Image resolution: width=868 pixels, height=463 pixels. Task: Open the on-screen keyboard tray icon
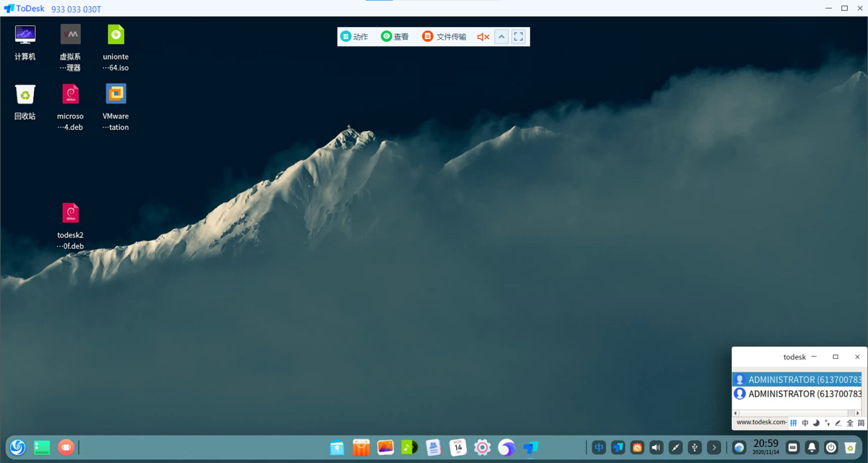[793, 448]
